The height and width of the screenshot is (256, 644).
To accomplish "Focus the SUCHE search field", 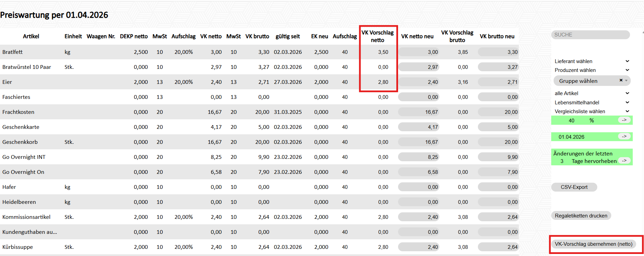I will [590, 35].
